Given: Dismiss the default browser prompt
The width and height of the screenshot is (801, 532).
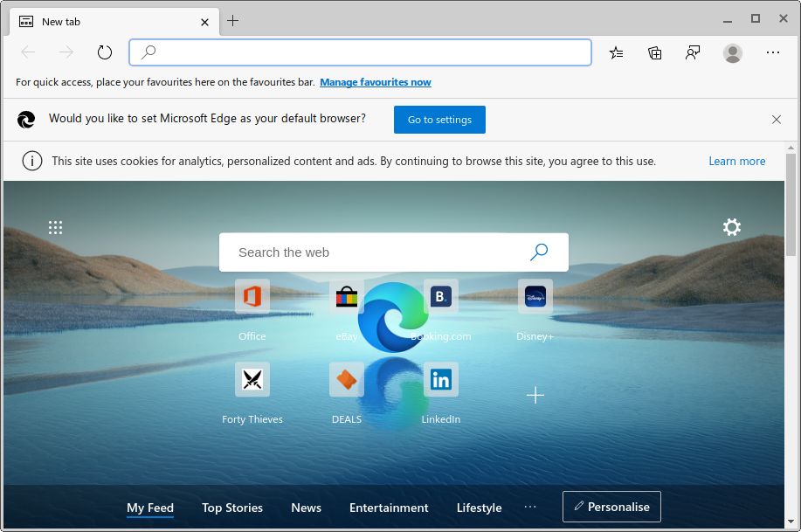Looking at the screenshot, I should tap(776, 120).
